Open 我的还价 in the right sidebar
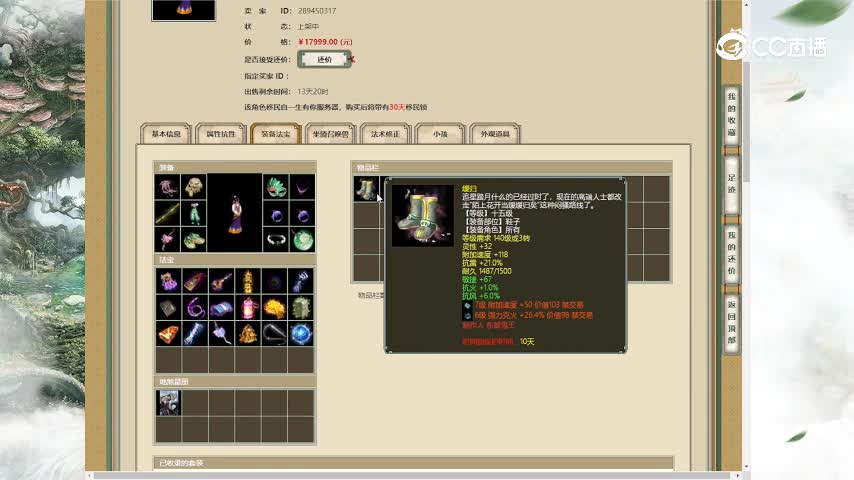 click(x=731, y=253)
